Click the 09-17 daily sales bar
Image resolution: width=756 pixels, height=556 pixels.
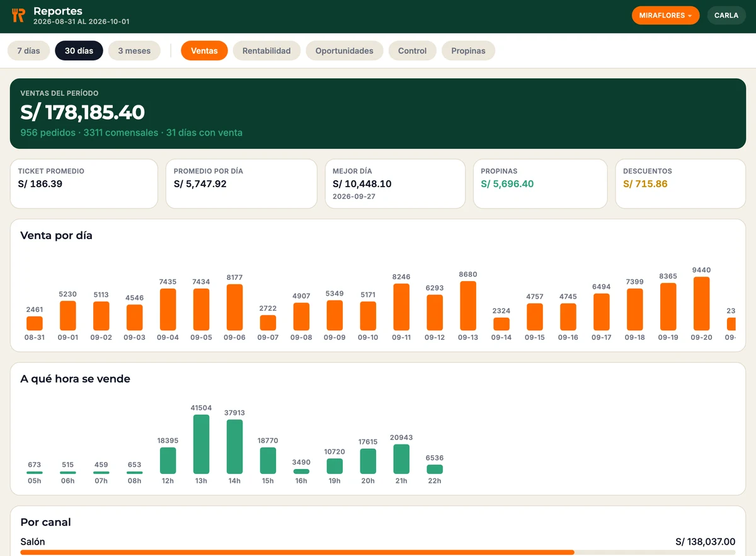[x=602, y=312]
